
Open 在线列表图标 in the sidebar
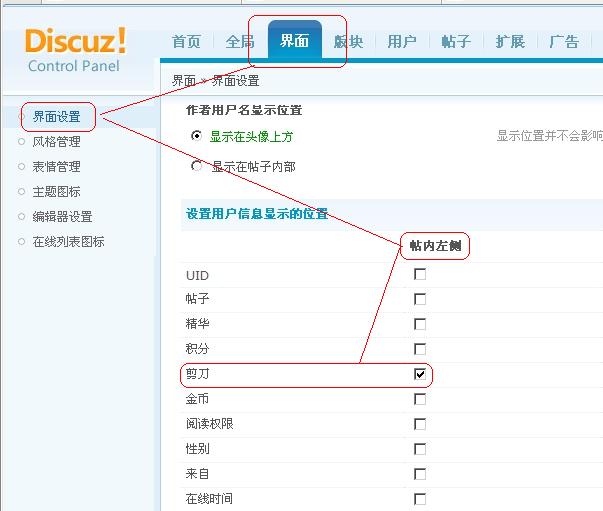[x=68, y=242]
